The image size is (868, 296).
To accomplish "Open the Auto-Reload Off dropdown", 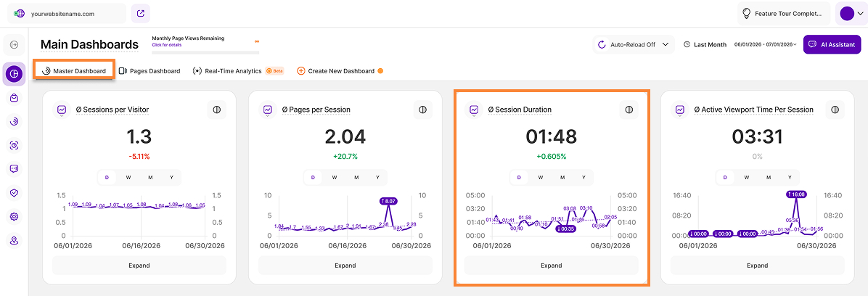I will tap(634, 44).
